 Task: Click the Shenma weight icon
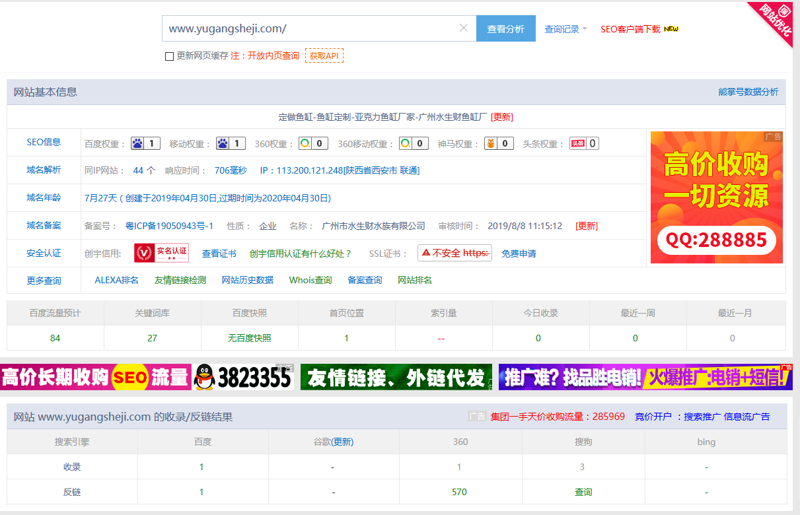[491, 143]
